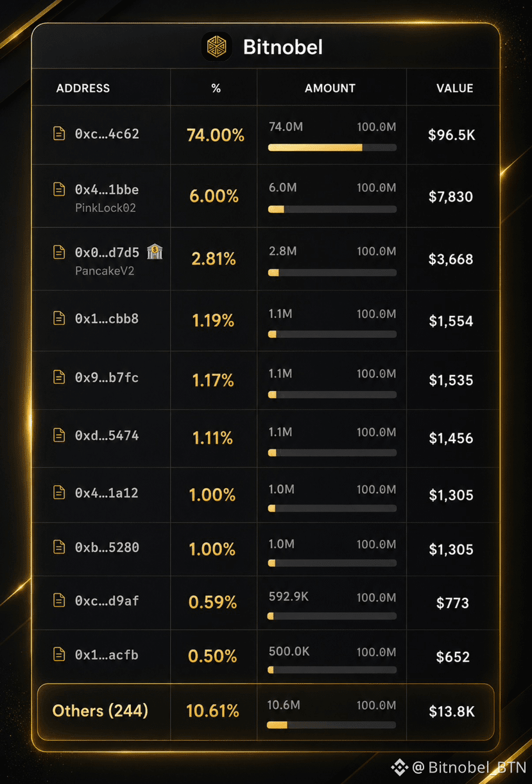Click the document icon beside 0x9…b7fc
Viewport: 532px width, 784px height.
click(59, 377)
